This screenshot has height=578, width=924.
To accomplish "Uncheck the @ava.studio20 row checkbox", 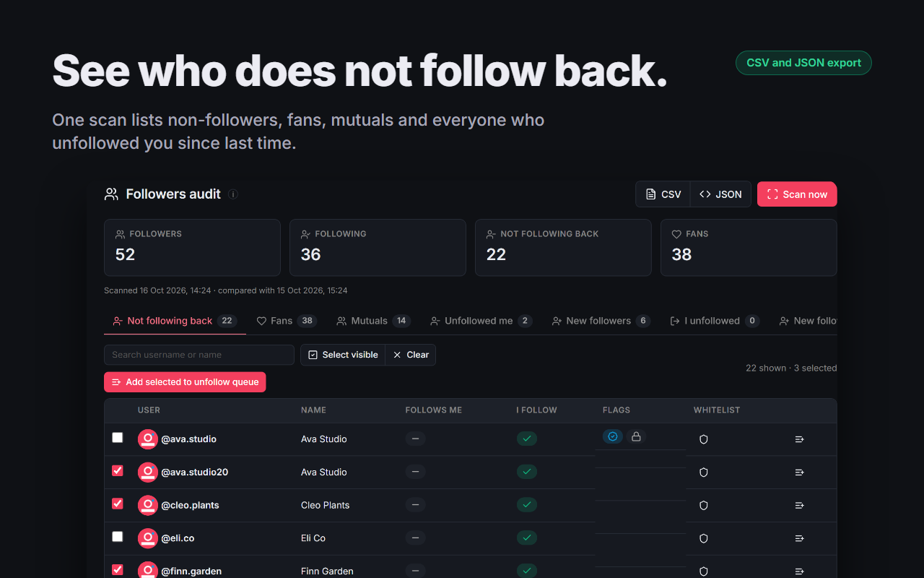I will click(x=118, y=471).
